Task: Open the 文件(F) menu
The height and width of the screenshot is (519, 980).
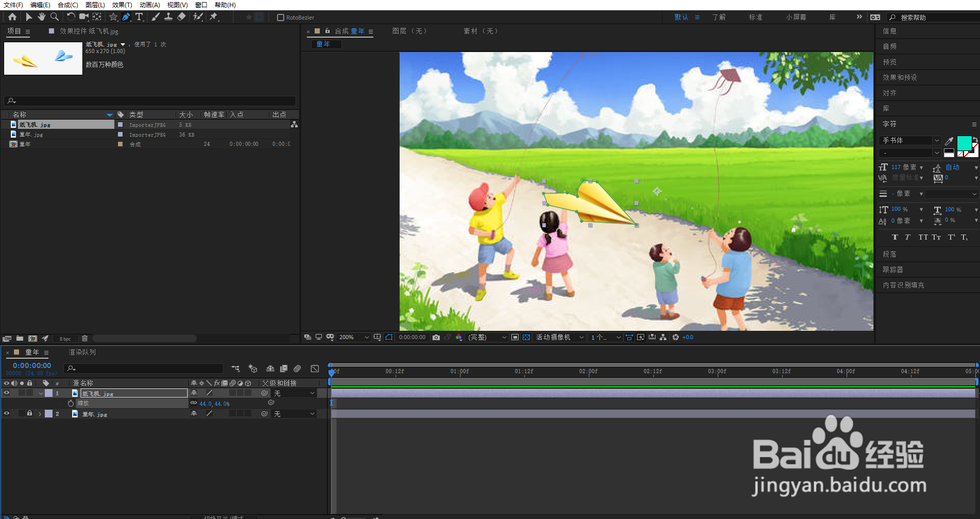Action: point(13,5)
